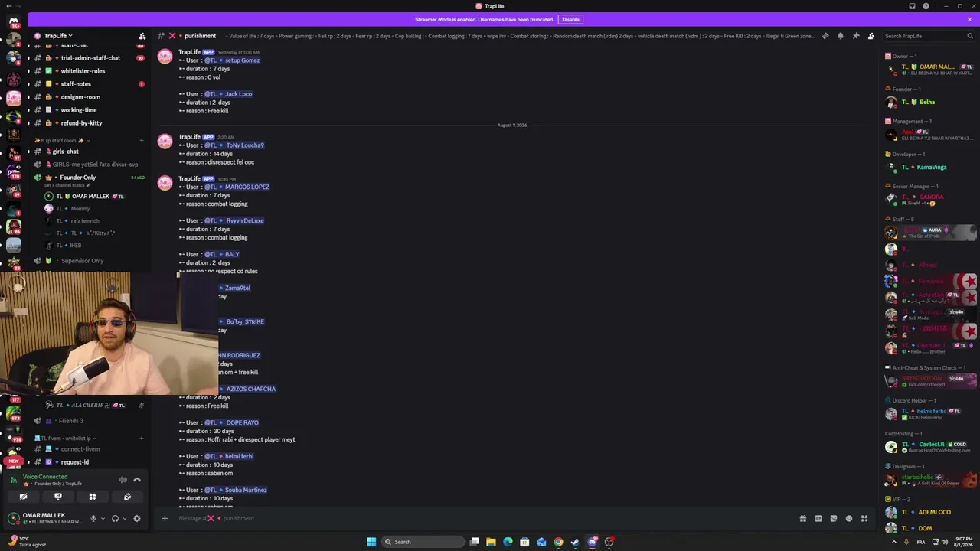Image resolution: width=980 pixels, height=551 pixels.
Task: Open the microphone input options arrow
Action: coord(103,518)
